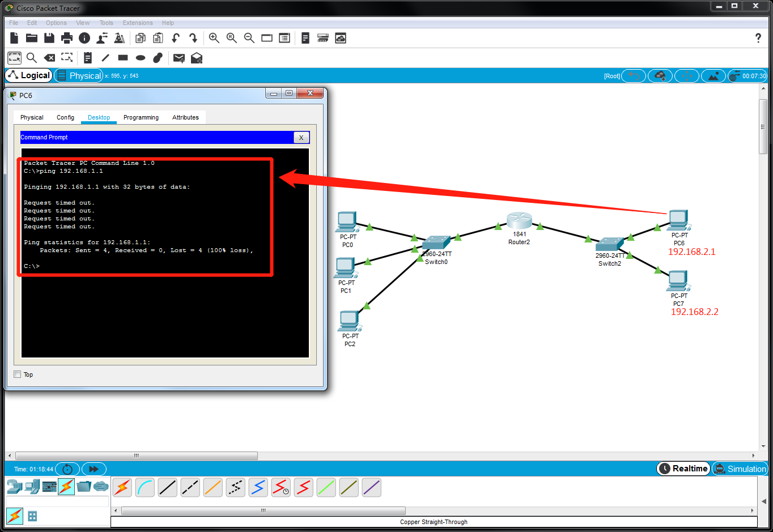Pick the Copper Cross-Over dashed cable
The image size is (773, 532).
pos(190,487)
